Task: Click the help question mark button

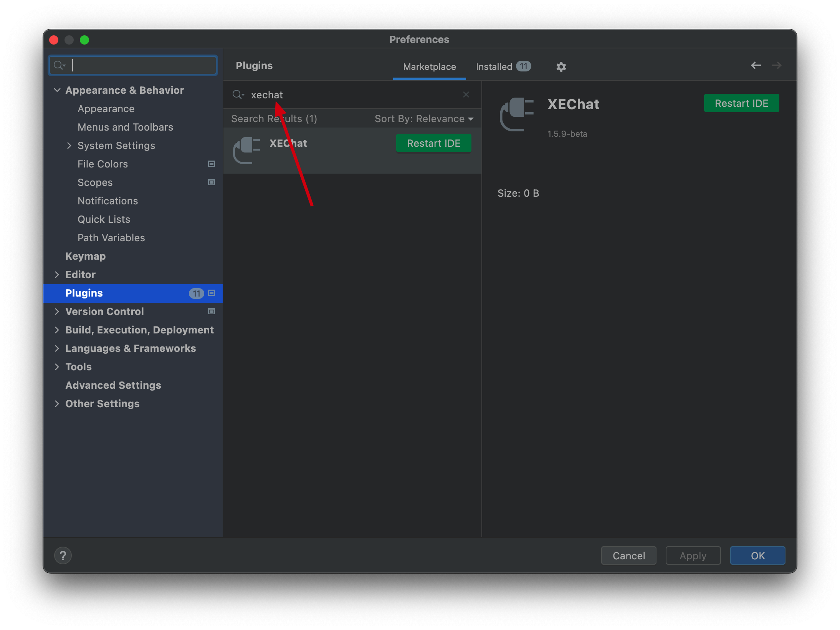Action: click(x=63, y=555)
